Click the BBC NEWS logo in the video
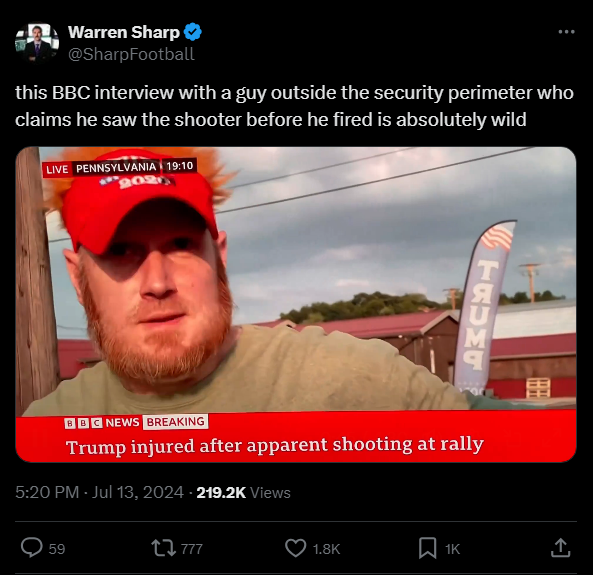 (102, 422)
